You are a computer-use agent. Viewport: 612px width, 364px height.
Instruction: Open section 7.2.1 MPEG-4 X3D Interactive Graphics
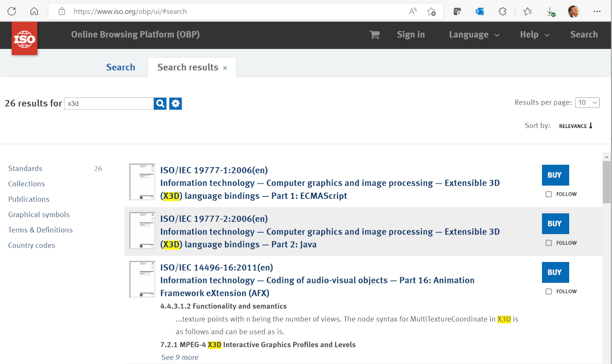[258, 345]
